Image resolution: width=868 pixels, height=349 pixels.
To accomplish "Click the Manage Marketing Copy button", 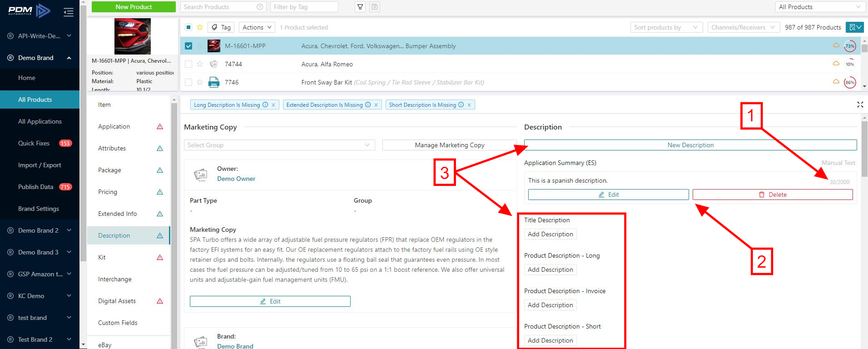I will coord(450,145).
